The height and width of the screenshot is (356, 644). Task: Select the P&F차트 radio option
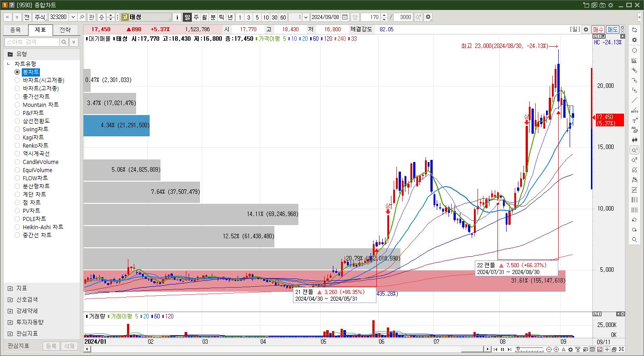click(17, 113)
